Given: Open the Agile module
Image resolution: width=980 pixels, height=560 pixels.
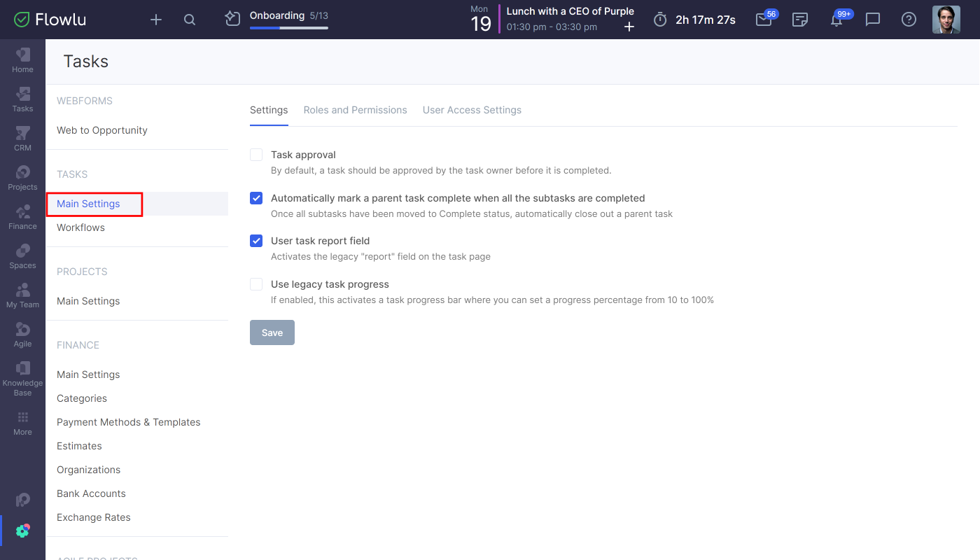Looking at the screenshot, I should pos(22,335).
